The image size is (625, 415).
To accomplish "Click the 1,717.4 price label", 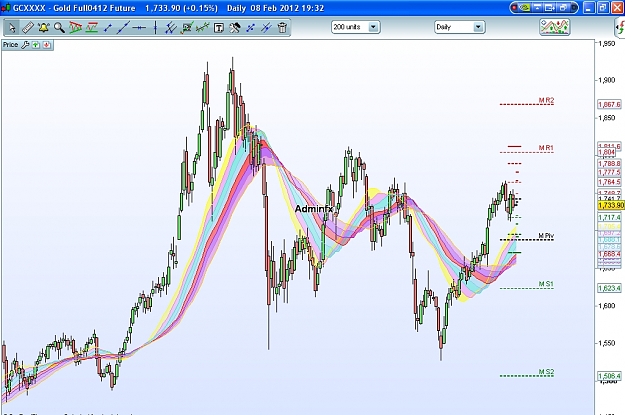I will tap(609, 217).
